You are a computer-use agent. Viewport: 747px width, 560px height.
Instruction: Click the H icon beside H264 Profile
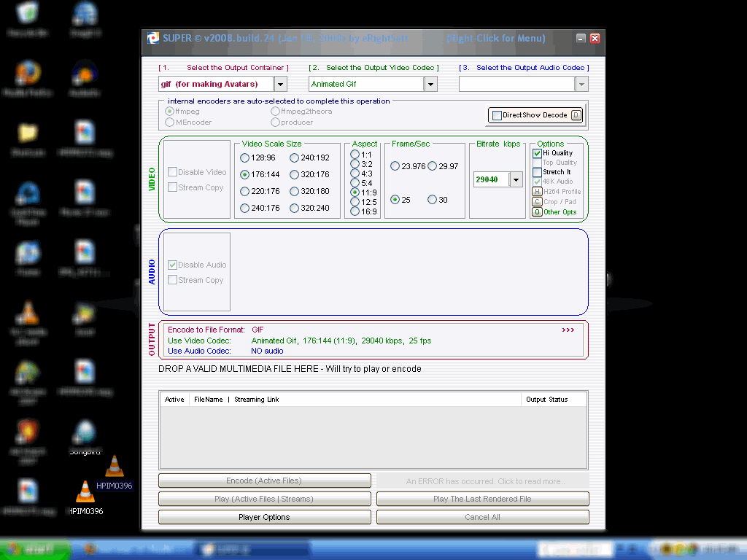537,192
